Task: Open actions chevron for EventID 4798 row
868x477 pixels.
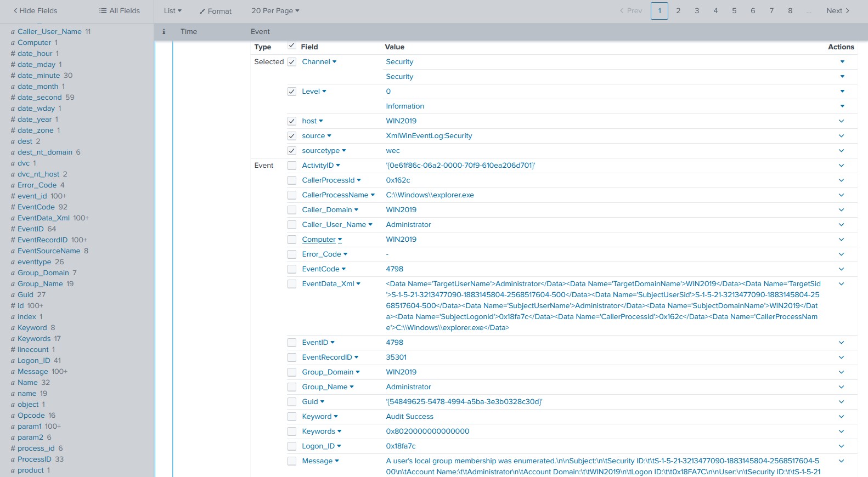Action: pyautogui.click(x=842, y=343)
